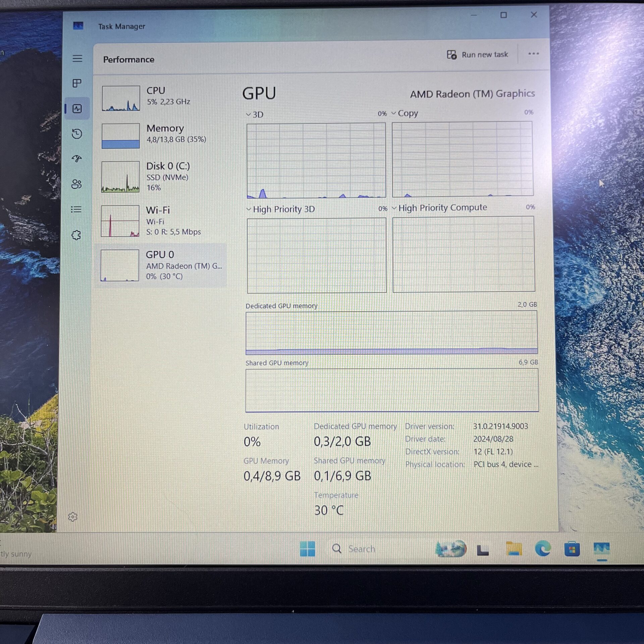
Task: Select the Wi-Fi performance entry
Action: point(161,221)
